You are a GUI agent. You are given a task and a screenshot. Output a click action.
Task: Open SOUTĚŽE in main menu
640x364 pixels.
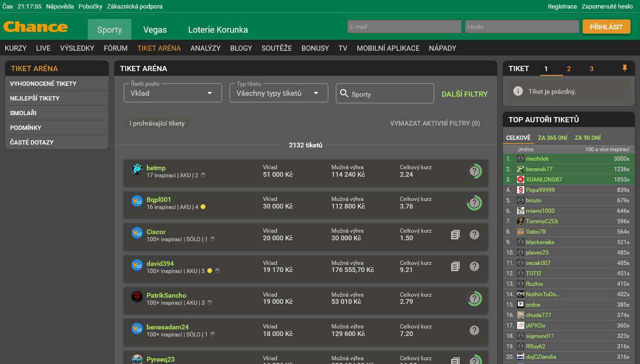click(x=277, y=48)
